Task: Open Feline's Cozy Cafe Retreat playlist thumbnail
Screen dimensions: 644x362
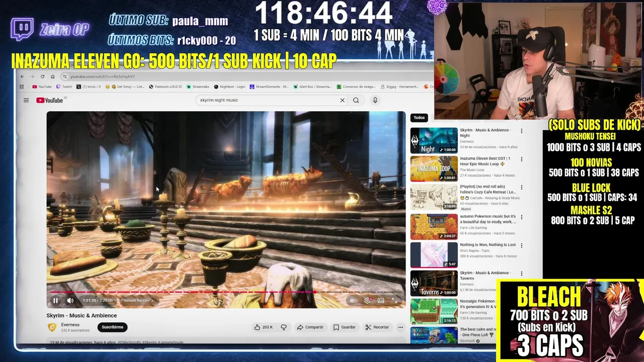Action: 434,197
